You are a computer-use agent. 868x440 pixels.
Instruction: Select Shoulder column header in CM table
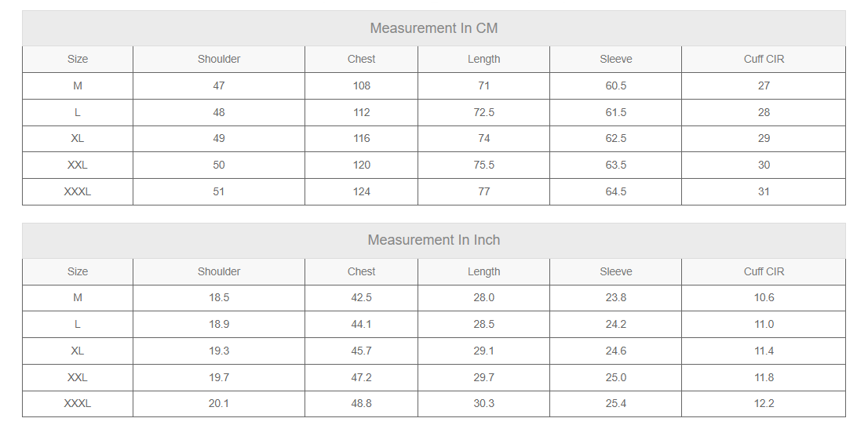pos(219,60)
